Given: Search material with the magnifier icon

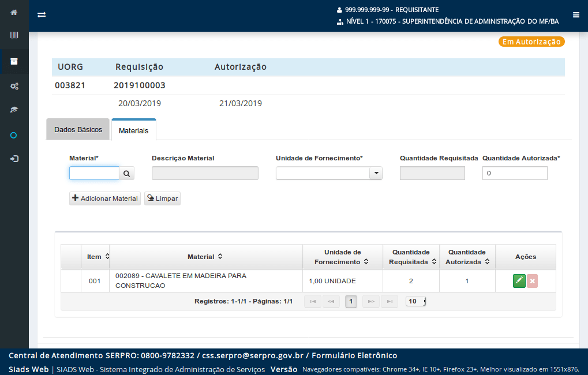Looking at the screenshot, I should pos(127,173).
